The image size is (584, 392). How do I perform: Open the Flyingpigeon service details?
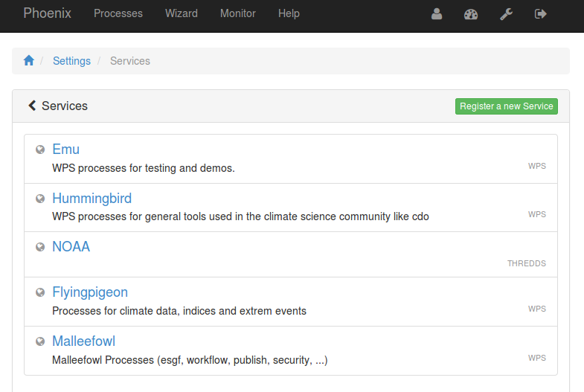(90, 292)
